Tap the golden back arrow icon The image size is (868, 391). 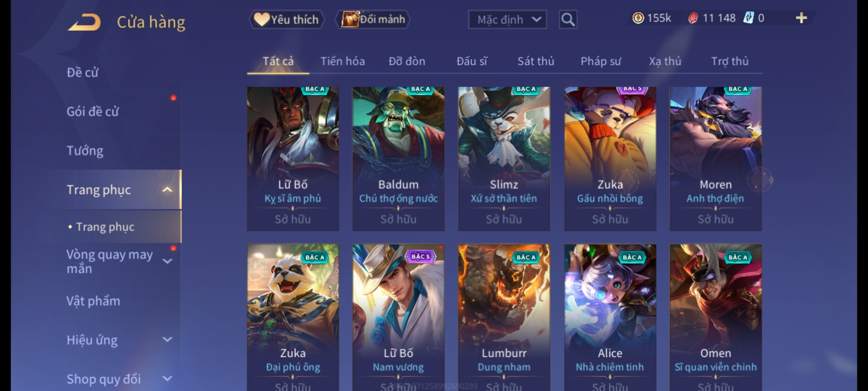tap(84, 22)
